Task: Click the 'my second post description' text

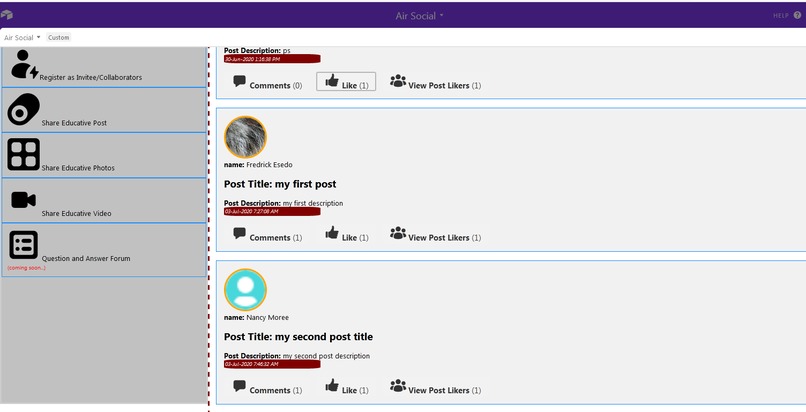Action: (326, 356)
